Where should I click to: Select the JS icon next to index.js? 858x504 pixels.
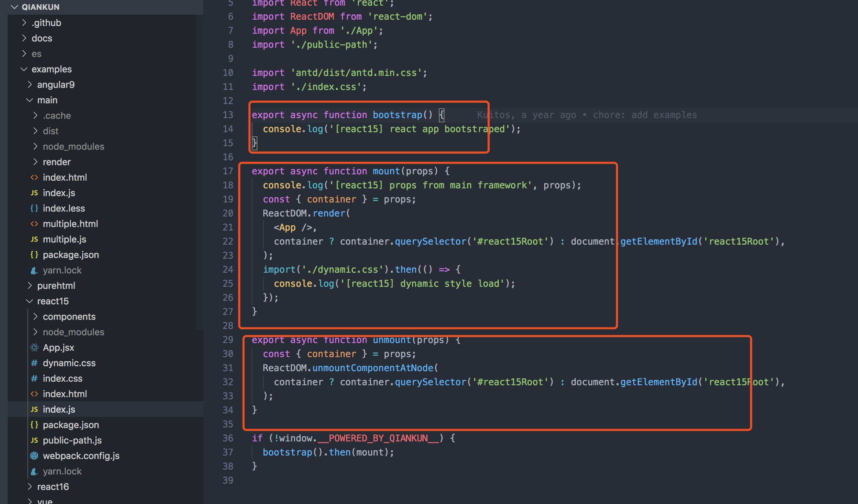tap(34, 409)
